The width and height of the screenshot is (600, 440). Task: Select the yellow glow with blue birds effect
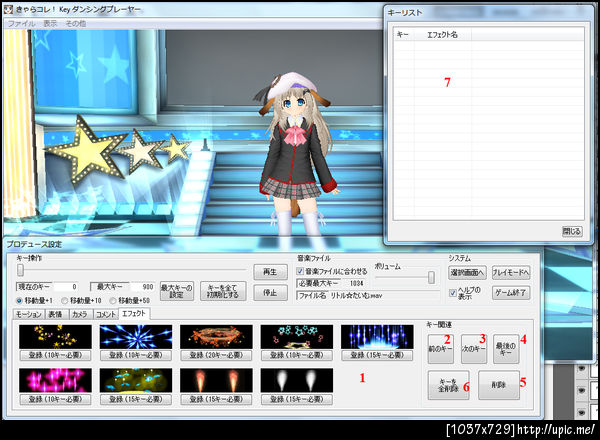(x=136, y=380)
